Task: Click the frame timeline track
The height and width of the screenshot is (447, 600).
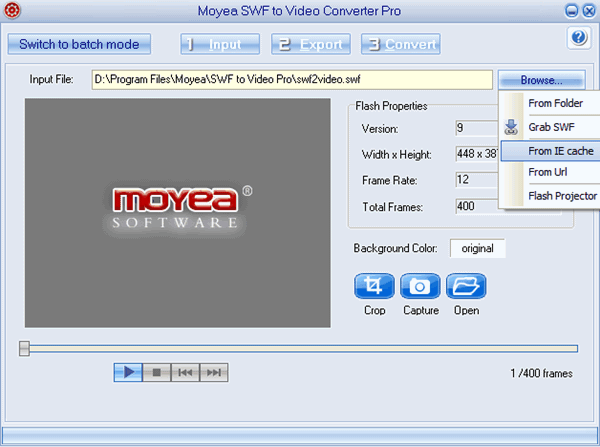Action: point(304,349)
